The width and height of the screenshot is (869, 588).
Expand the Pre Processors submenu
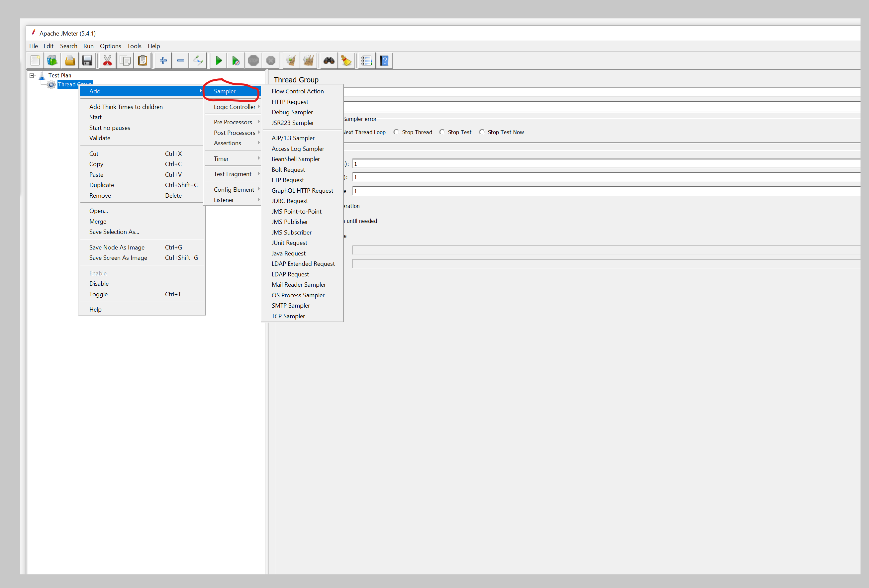click(x=233, y=122)
